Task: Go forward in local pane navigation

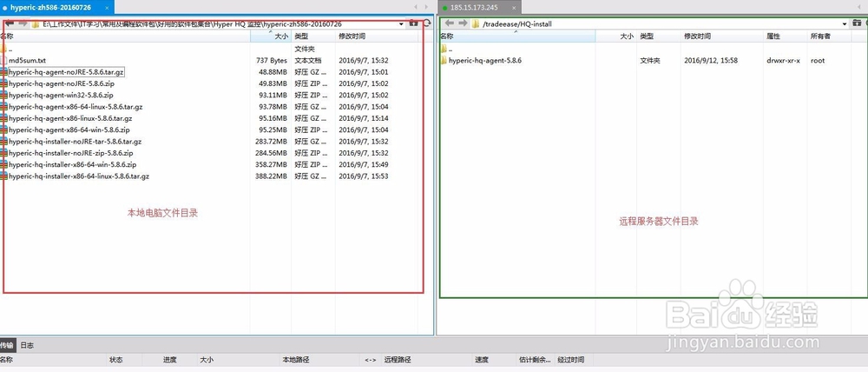Action: pos(22,23)
